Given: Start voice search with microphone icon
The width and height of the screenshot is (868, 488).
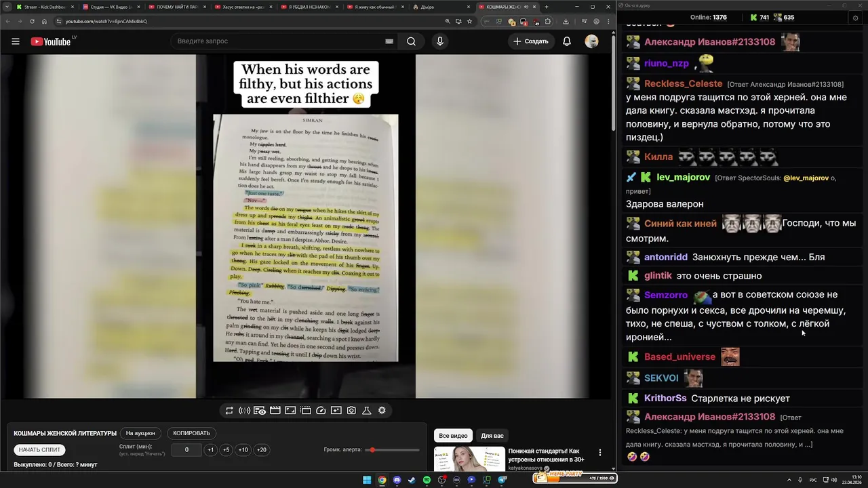Looking at the screenshot, I should pyautogui.click(x=440, y=41).
